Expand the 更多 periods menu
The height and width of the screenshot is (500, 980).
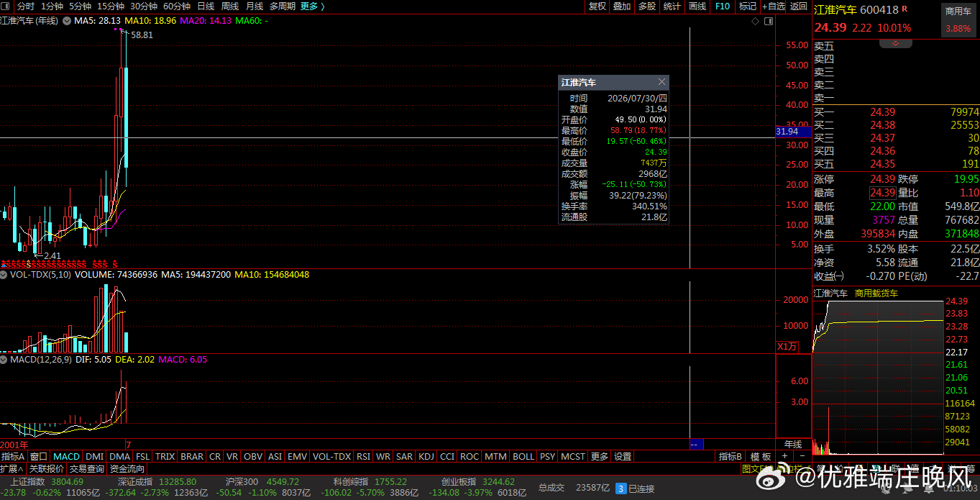[x=313, y=6]
